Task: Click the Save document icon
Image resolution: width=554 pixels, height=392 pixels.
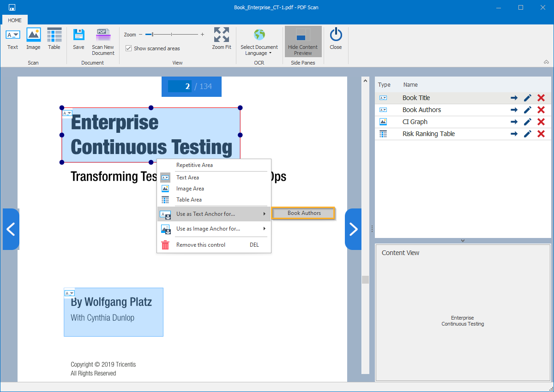Action: pyautogui.click(x=78, y=39)
